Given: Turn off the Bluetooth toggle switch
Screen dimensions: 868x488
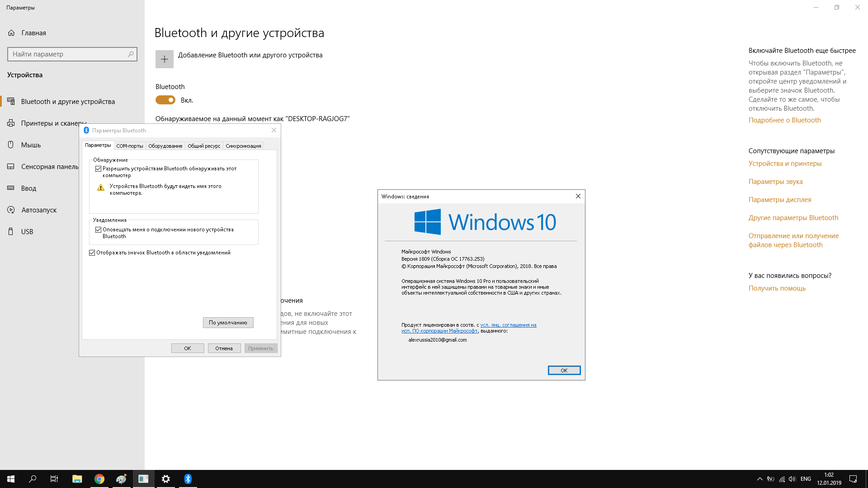Looking at the screenshot, I should 165,100.
